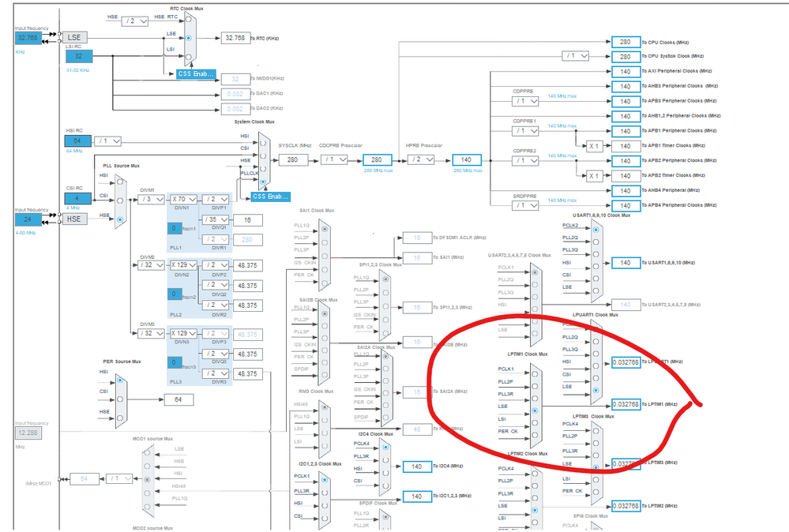Image resolution: width=789 pixels, height=532 pixels.
Task: Click SYSCLK 280 MHz value box
Action: 292,160
